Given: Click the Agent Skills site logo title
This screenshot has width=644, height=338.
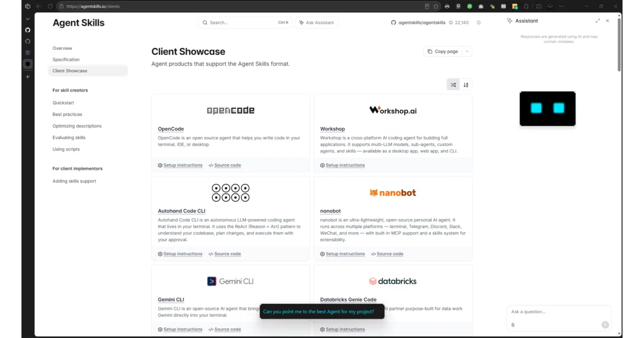Looking at the screenshot, I should pos(78,23).
